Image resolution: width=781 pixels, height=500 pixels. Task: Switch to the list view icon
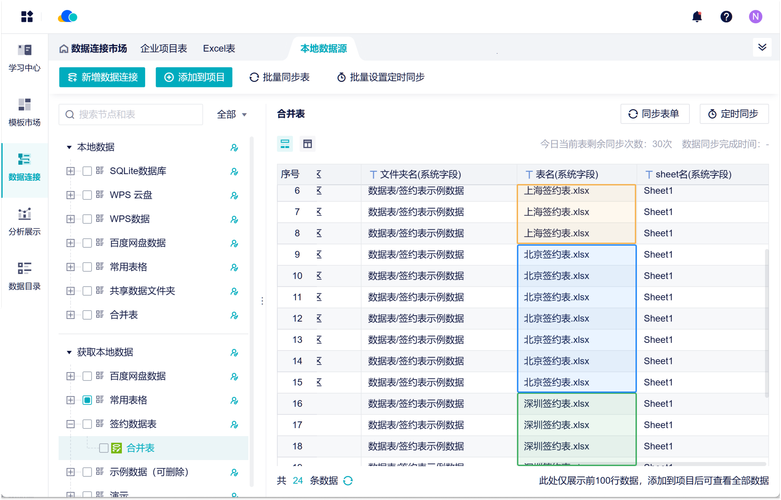285,144
